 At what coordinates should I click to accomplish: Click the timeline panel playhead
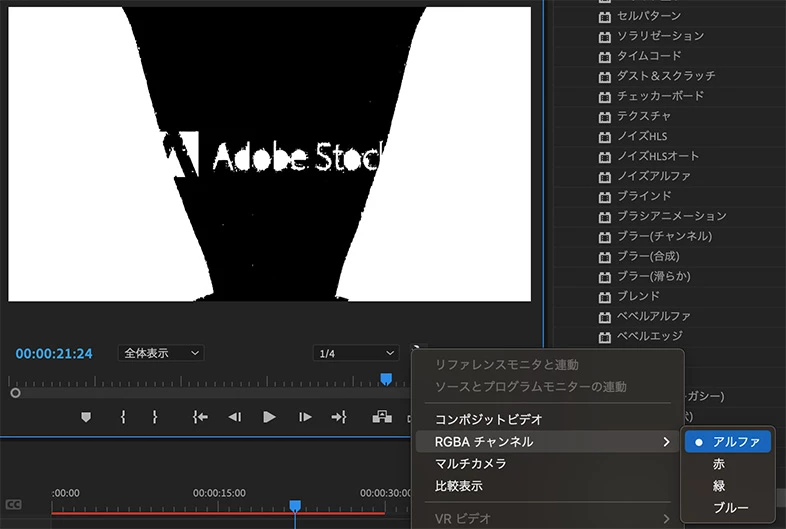tap(295, 506)
